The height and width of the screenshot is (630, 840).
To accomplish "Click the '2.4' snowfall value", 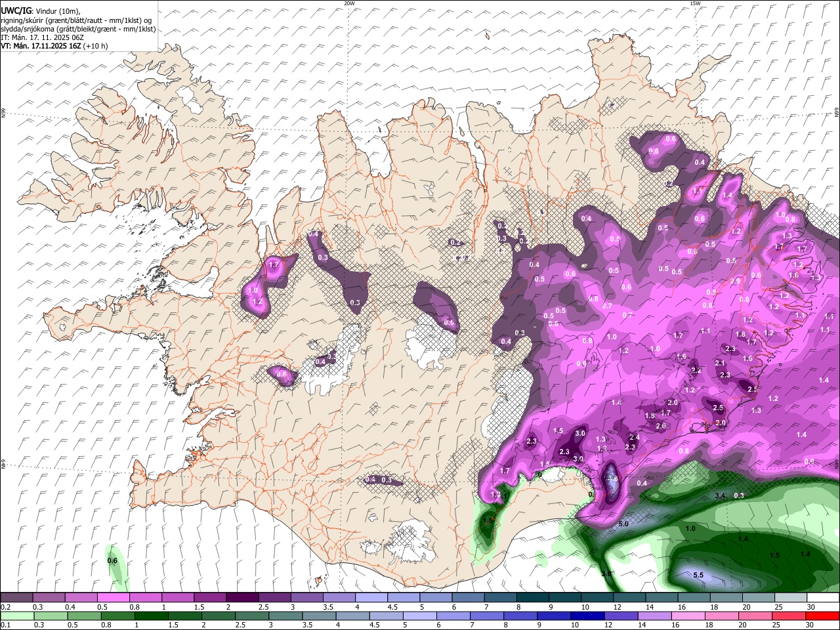I will tap(634, 437).
